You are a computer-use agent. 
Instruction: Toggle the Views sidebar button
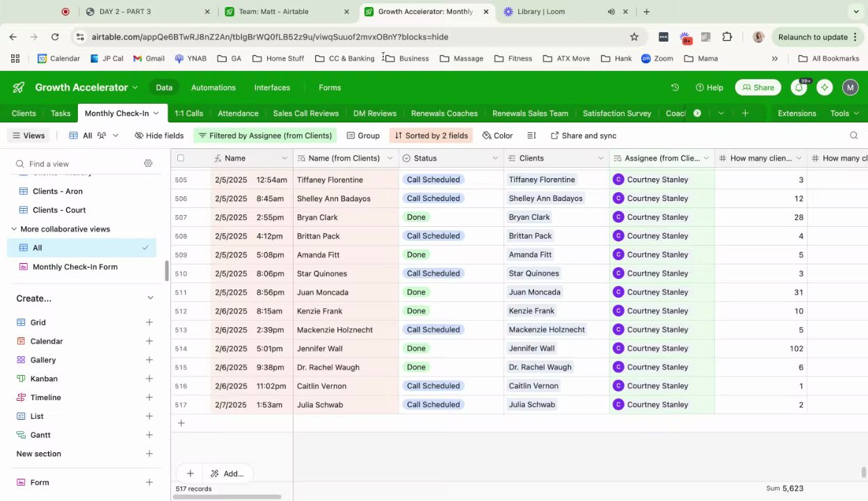pyautogui.click(x=29, y=136)
